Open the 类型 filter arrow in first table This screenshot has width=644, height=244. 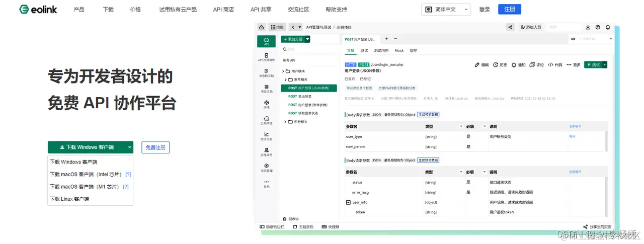pyautogui.click(x=461, y=126)
